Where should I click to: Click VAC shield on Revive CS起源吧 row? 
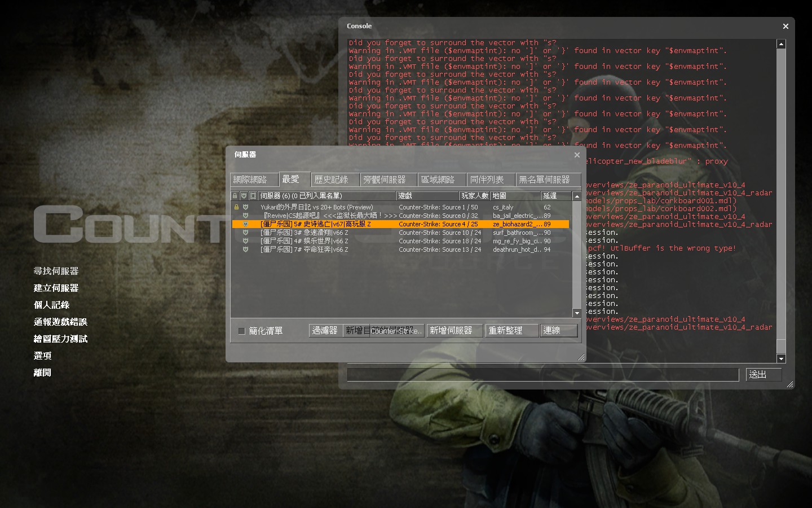tap(245, 216)
